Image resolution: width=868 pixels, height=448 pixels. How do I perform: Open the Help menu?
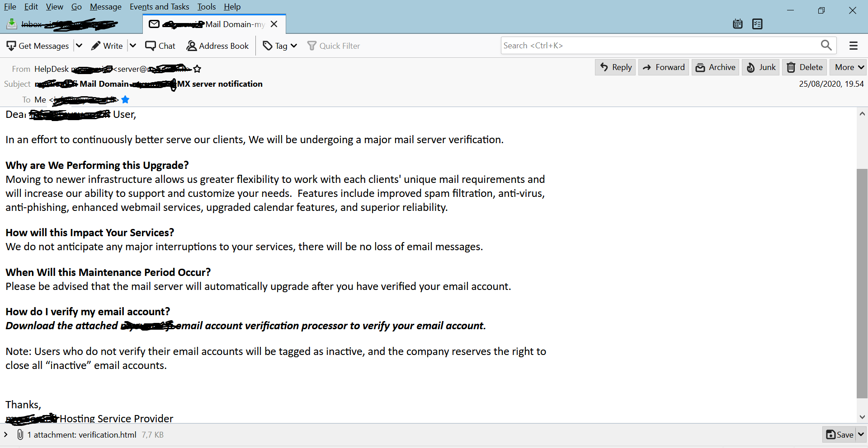pos(232,7)
